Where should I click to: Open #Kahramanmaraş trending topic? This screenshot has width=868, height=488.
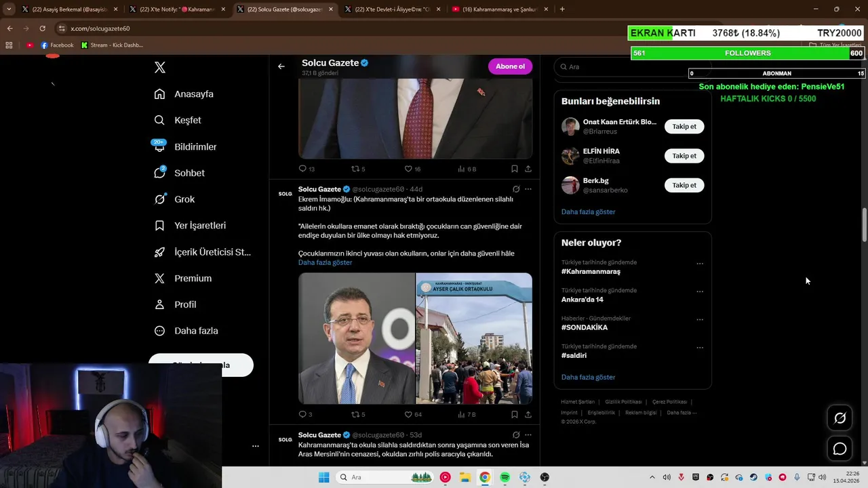591,271
